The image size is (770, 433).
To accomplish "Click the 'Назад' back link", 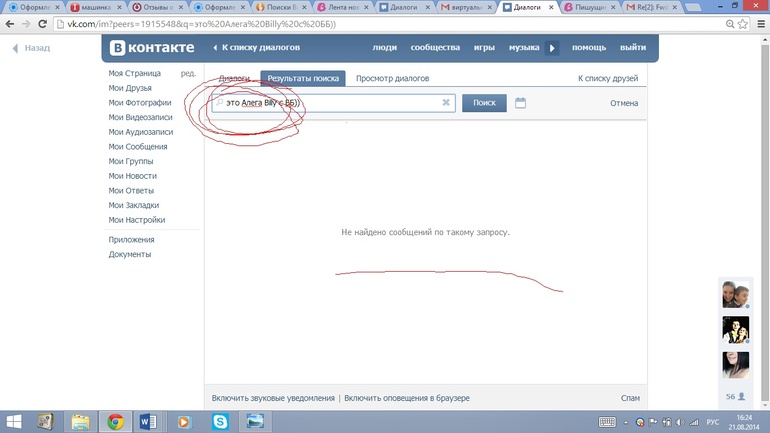I will pyautogui.click(x=37, y=48).
